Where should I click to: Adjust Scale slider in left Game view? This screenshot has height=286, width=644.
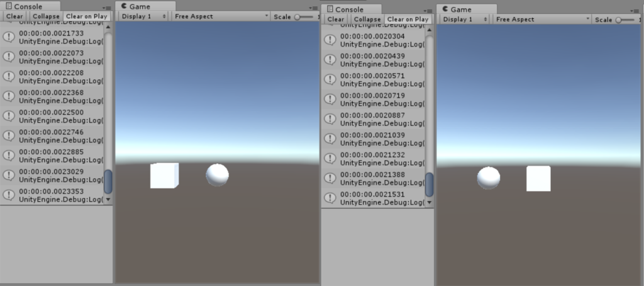304,17
